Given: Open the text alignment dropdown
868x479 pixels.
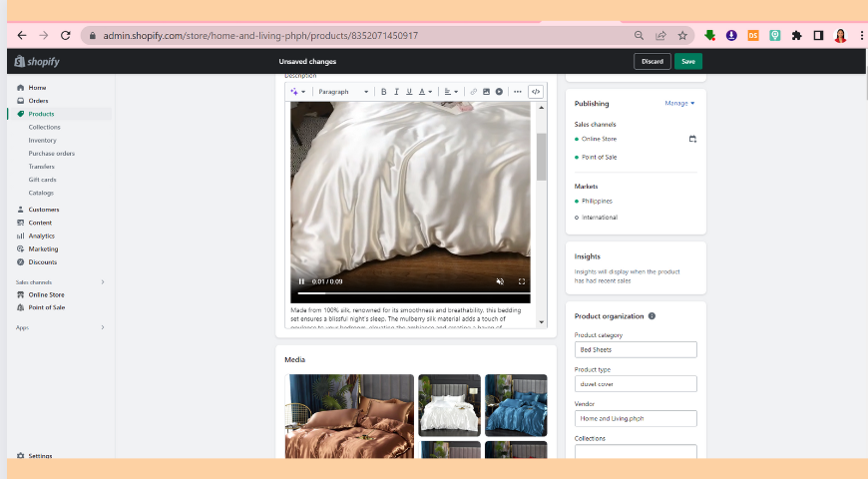Looking at the screenshot, I should pyautogui.click(x=451, y=92).
